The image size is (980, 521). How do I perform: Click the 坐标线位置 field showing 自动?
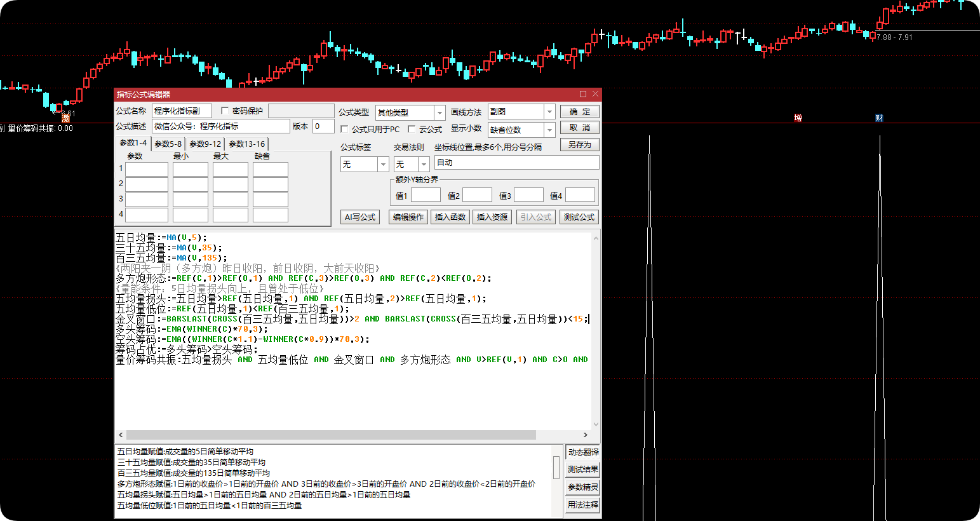point(517,163)
